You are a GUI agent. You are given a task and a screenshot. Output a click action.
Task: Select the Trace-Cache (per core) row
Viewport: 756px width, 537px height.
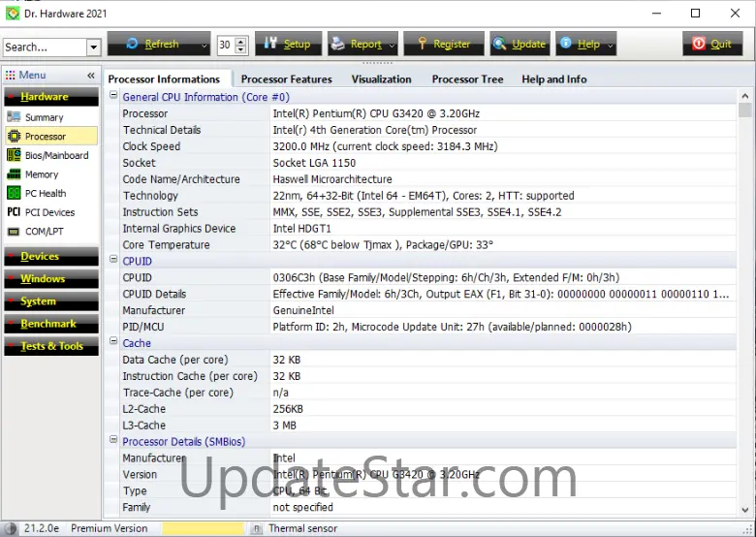click(x=428, y=393)
